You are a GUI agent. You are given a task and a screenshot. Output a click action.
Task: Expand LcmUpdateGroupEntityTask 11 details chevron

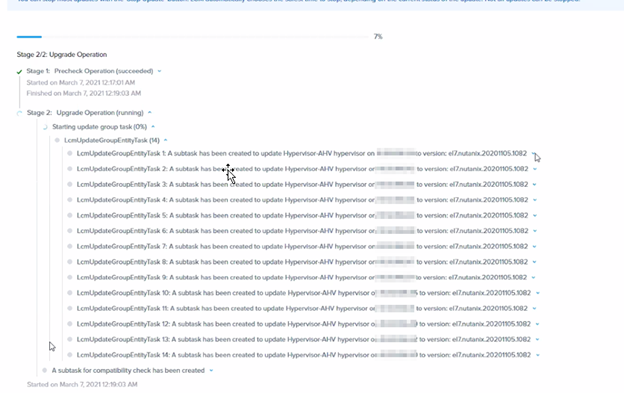(534, 309)
